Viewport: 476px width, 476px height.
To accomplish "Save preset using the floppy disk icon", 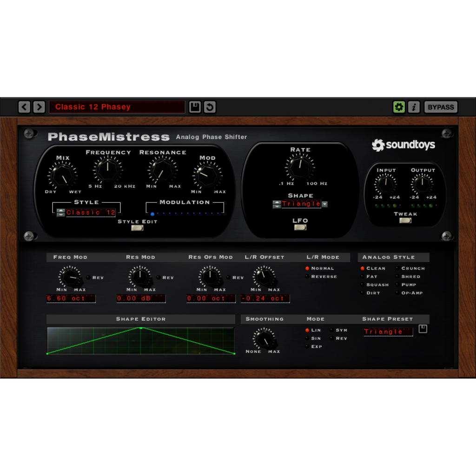I will tap(195, 107).
